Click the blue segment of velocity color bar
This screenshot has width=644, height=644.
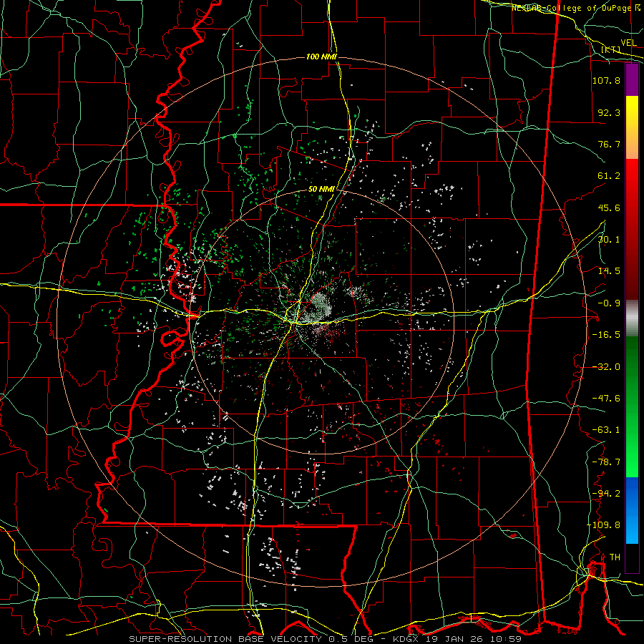click(632, 510)
